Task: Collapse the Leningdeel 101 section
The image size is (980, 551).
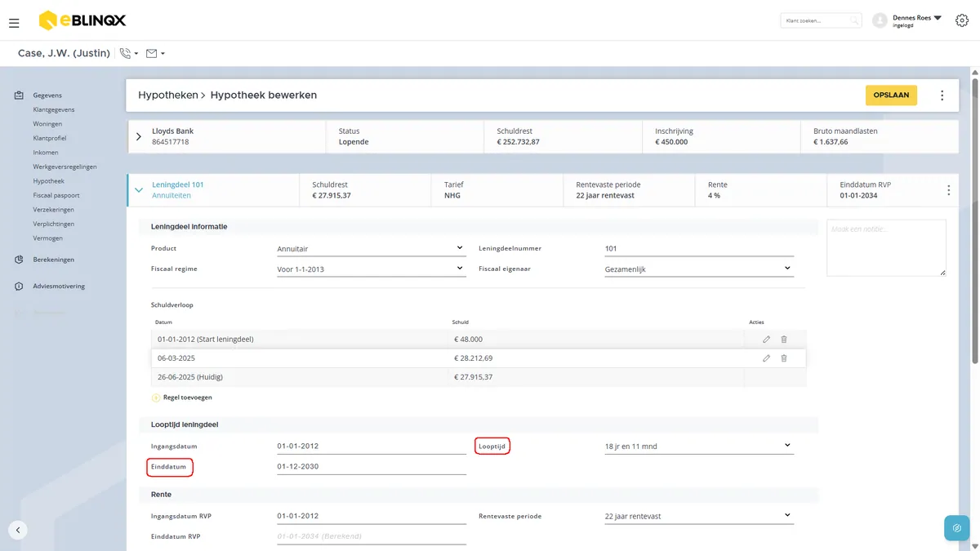Action: pos(139,190)
